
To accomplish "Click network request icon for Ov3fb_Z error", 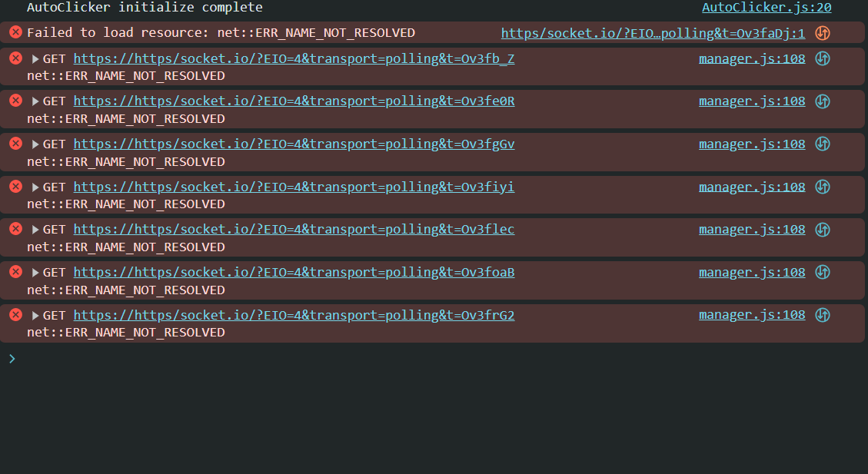I will tap(823, 58).
